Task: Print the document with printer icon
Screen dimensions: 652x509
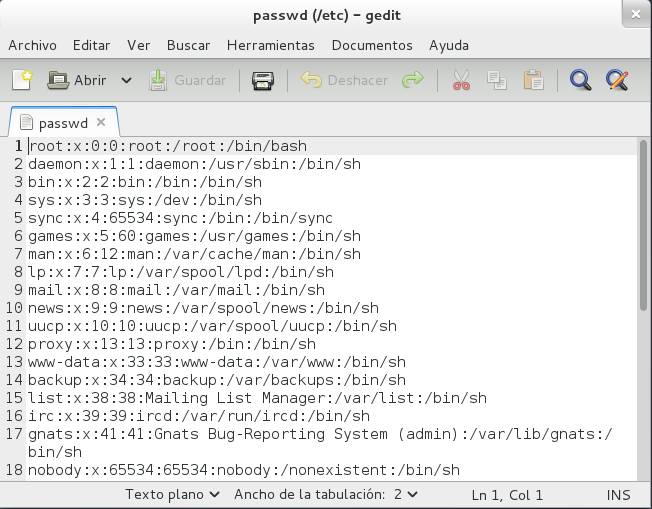Action: click(263, 80)
